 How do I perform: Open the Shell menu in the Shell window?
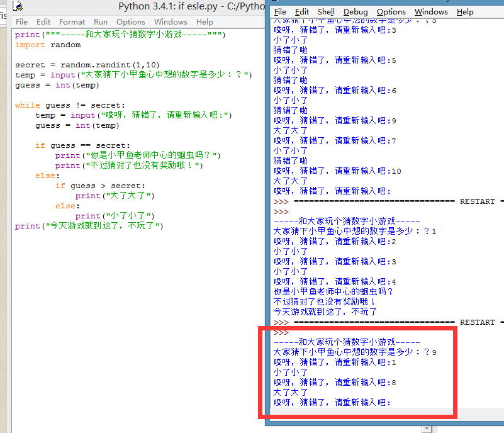pos(325,11)
